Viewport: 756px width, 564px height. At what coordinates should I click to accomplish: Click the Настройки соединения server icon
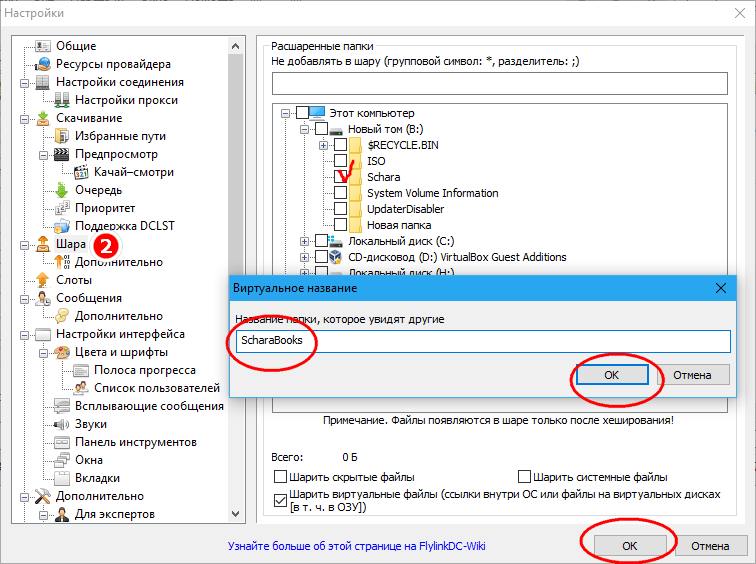coord(43,82)
